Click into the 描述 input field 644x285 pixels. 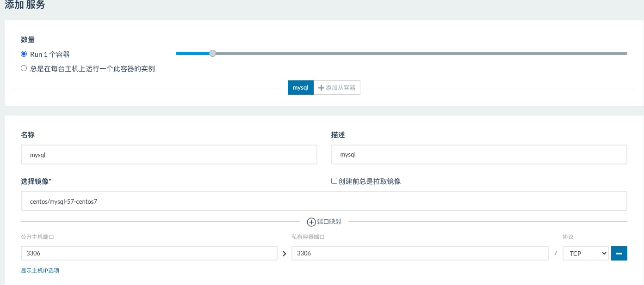click(x=479, y=155)
